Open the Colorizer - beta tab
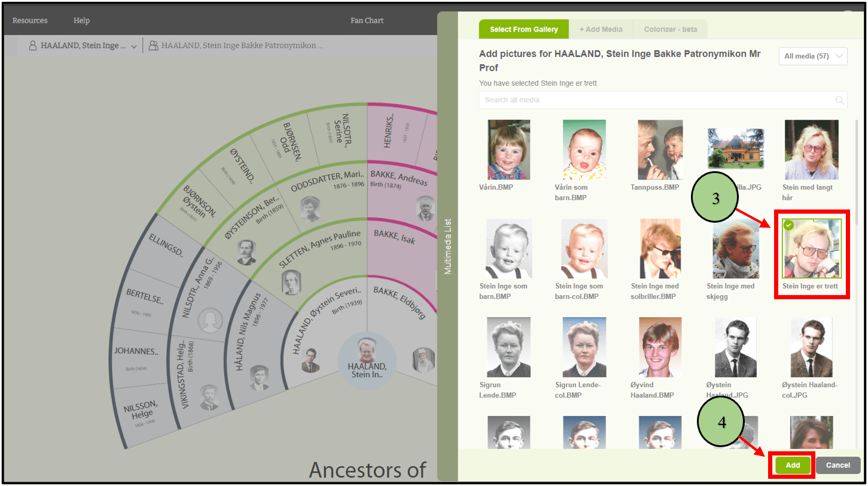868x486 pixels. [670, 29]
